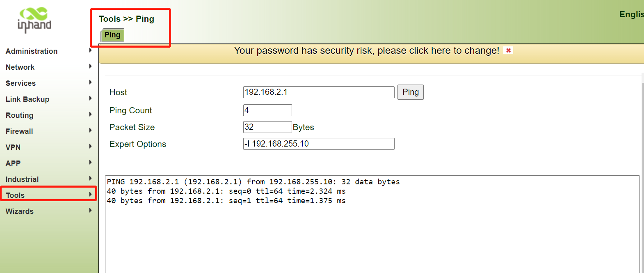The height and width of the screenshot is (273, 644).
Task: Expand the Wizards submenu arrow
Action: click(90, 211)
